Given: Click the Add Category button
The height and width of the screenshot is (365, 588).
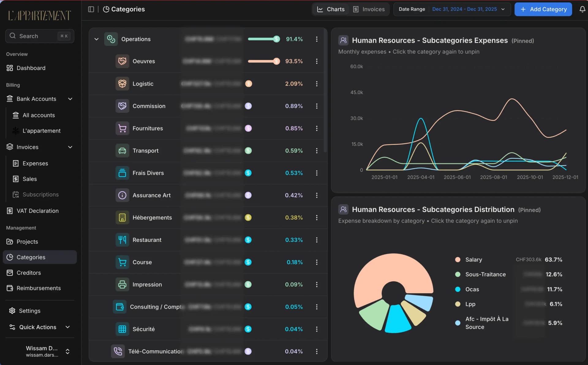Looking at the screenshot, I should (x=543, y=9).
